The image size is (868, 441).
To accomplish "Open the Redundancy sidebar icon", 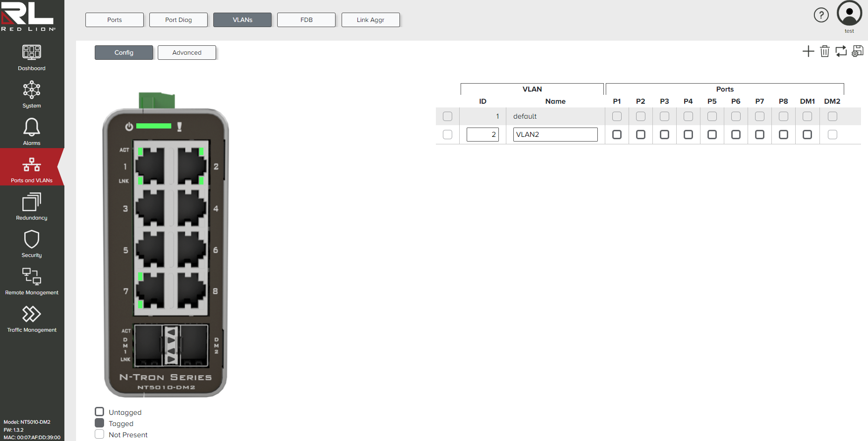I will [x=32, y=202].
